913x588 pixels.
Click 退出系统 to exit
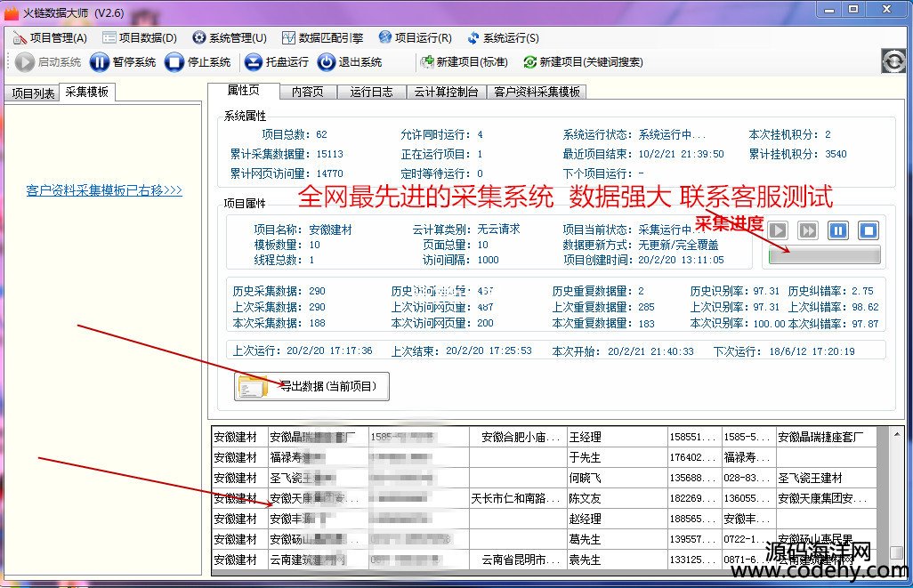pyautogui.click(x=350, y=61)
